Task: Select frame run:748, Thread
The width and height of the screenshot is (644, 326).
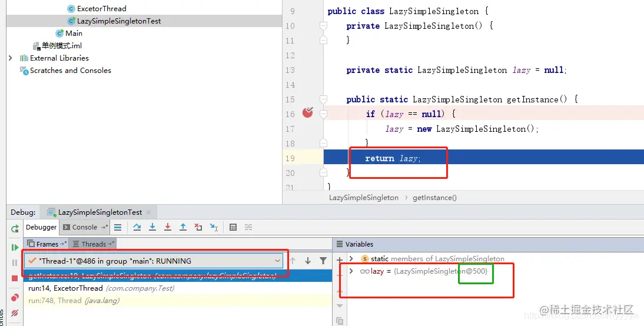Action: point(177,301)
